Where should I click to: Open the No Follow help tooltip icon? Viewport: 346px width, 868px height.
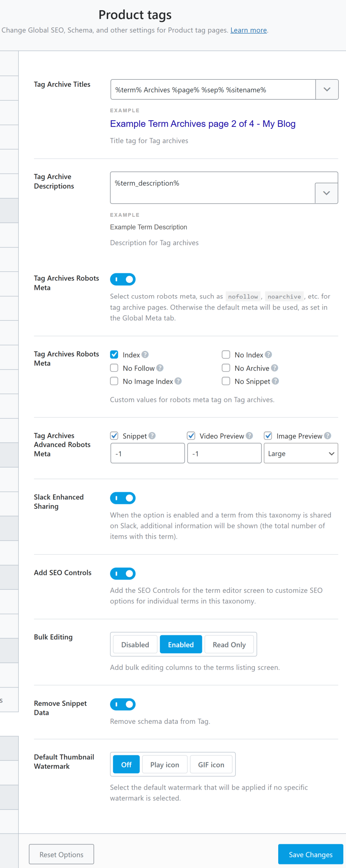click(x=161, y=368)
